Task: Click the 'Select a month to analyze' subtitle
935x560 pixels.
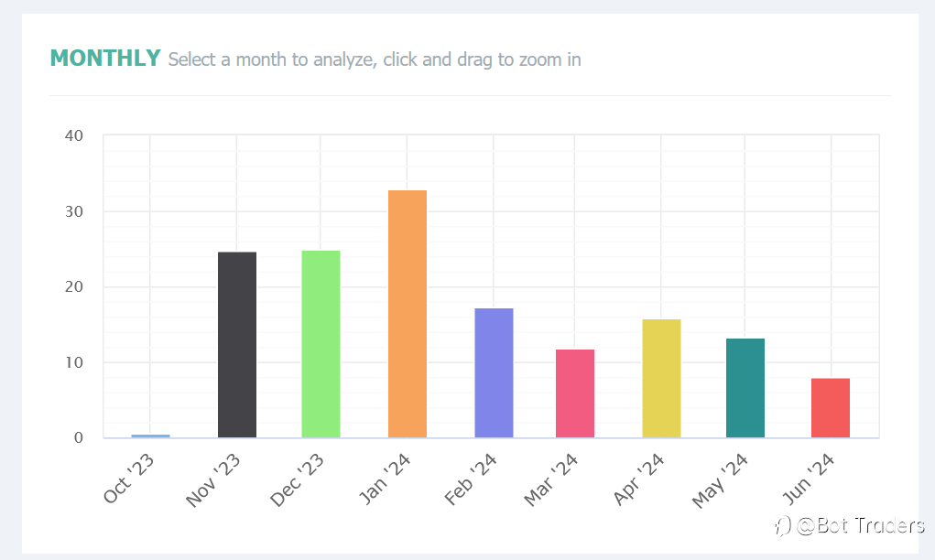Action: (272, 59)
